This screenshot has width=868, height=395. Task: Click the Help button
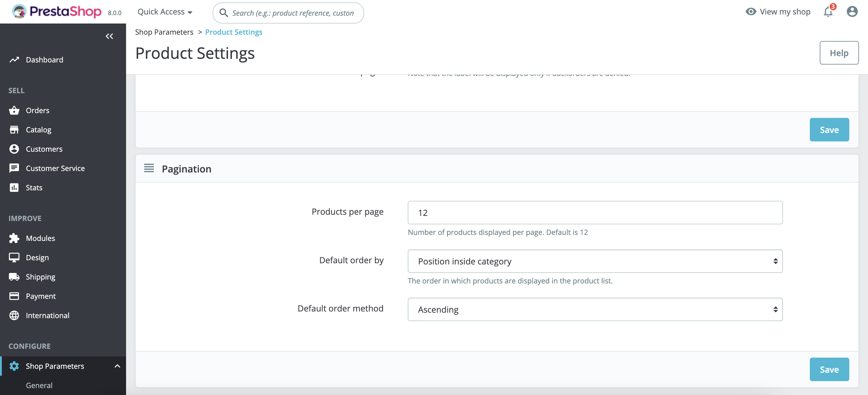tap(839, 53)
